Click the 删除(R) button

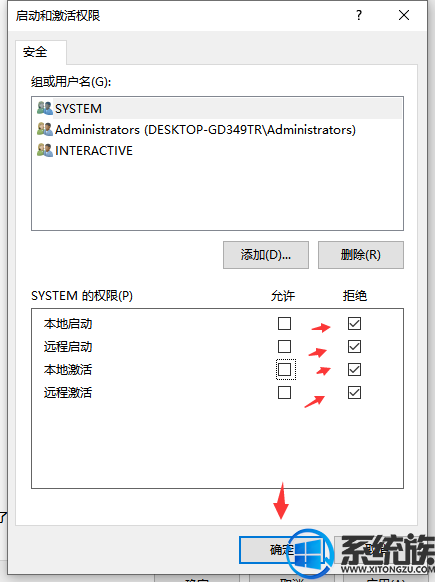coord(361,255)
